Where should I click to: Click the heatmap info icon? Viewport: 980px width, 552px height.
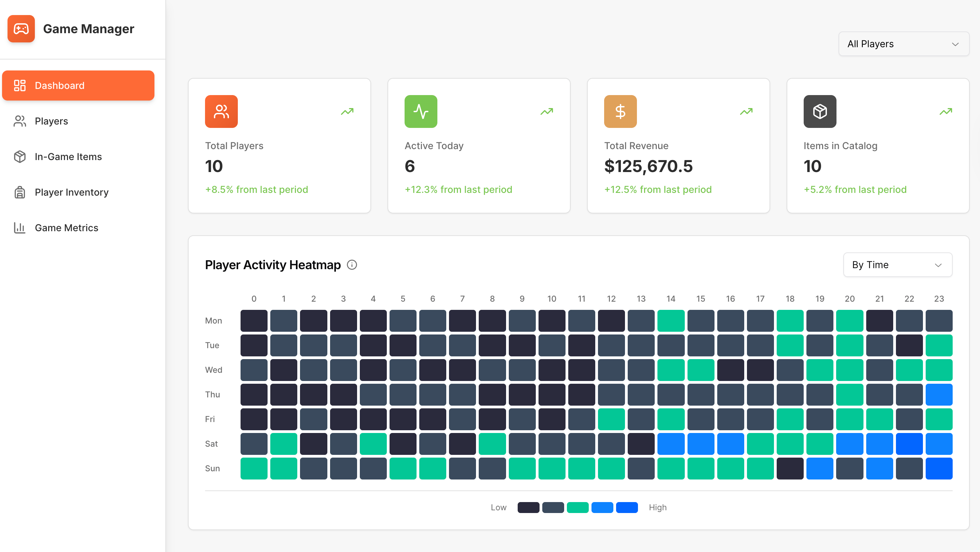click(x=352, y=265)
